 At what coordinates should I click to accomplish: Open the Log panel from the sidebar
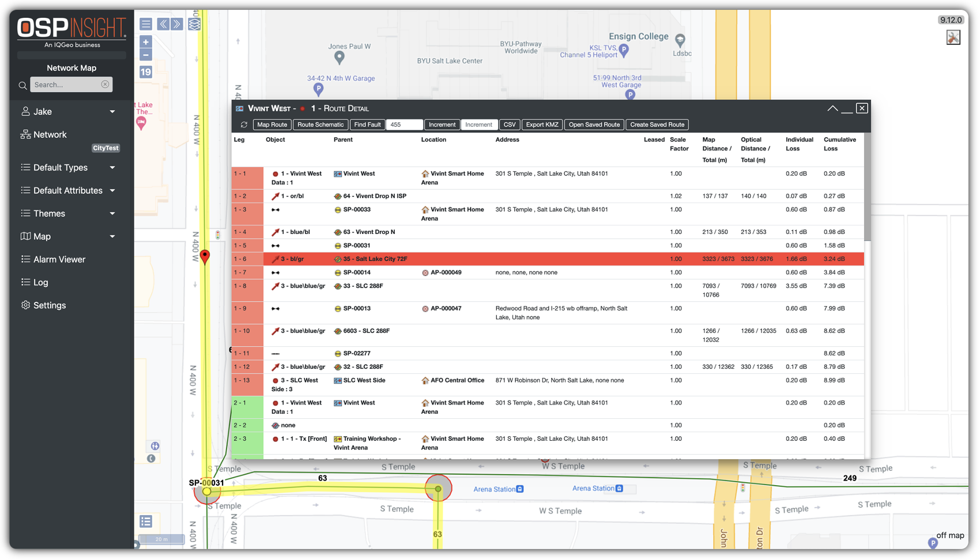point(40,282)
